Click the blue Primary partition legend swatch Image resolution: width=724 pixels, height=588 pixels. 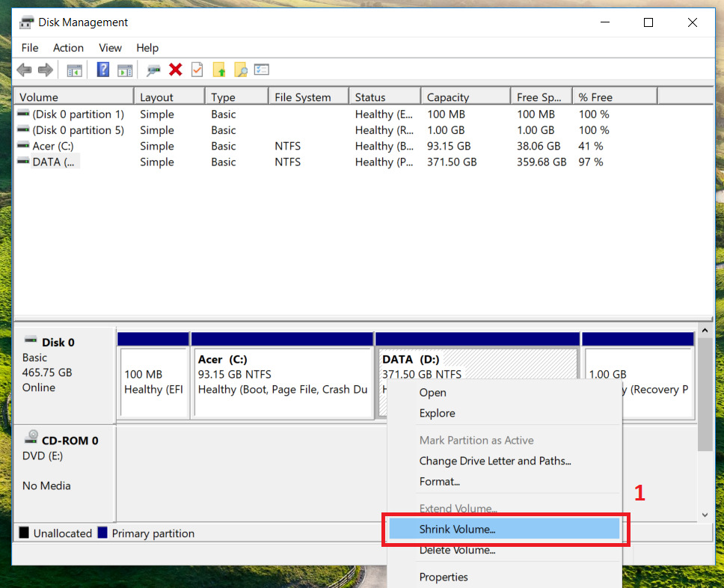tap(102, 533)
